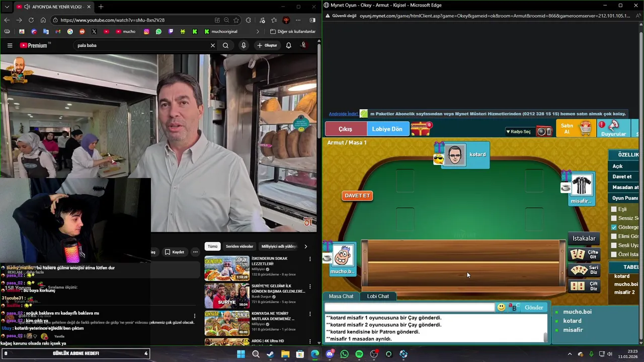Refresh the YouTube browser page
The height and width of the screenshot is (362, 644).
(x=31, y=20)
